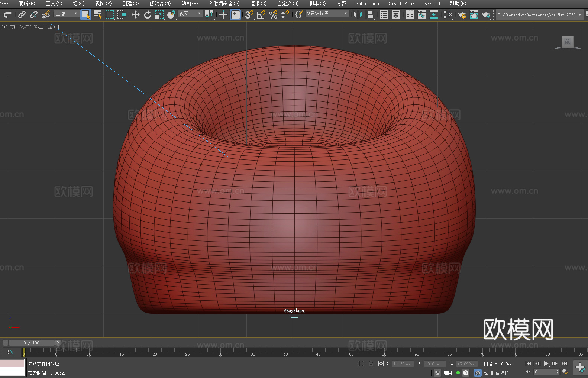Click the viewport '[+]' label menu
Screen dimensions: 588x378
4,27
